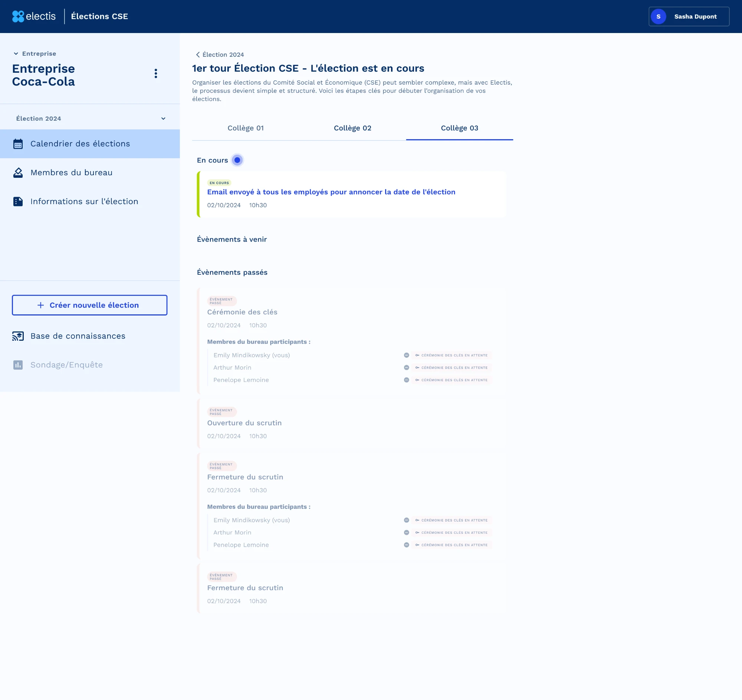Screen dimensions: 742x700
Task: Collapse the Entreprise section chevron
Action: [16, 54]
